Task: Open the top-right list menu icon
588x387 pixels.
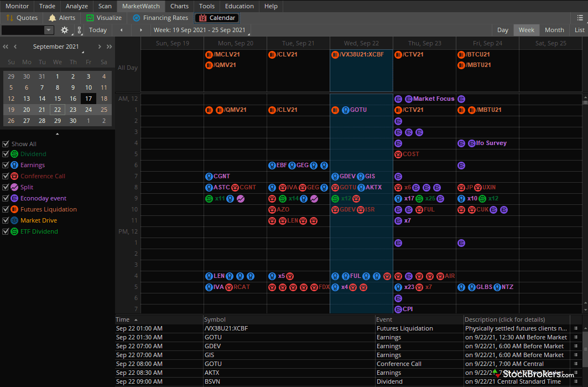Action: pos(580,18)
